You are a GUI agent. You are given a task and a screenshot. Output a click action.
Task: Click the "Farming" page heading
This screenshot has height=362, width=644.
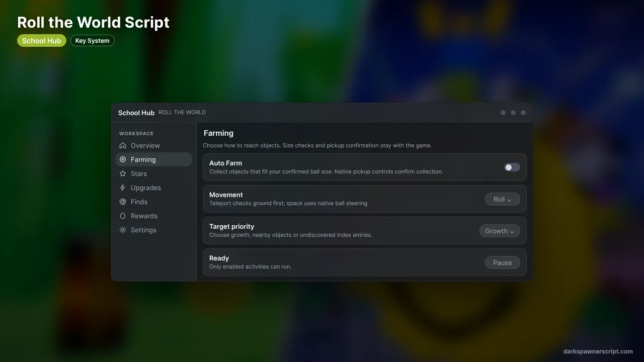tap(218, 133)
